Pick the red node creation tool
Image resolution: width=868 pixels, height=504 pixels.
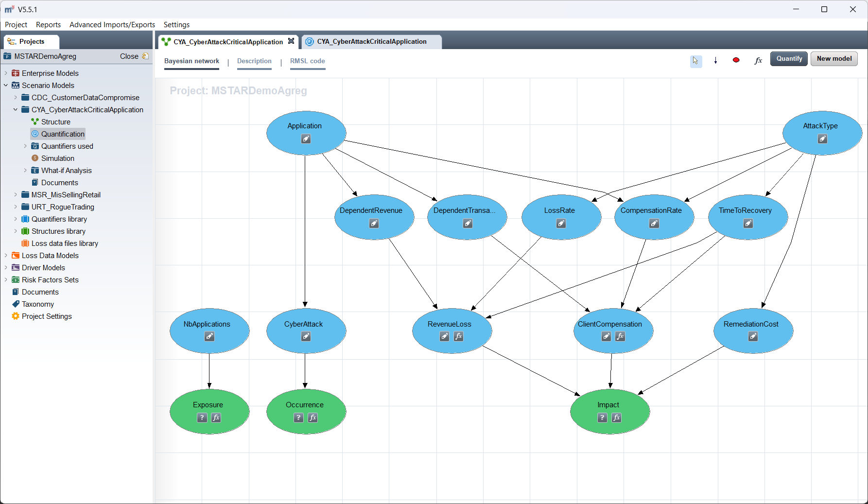[x=736, y=60]
